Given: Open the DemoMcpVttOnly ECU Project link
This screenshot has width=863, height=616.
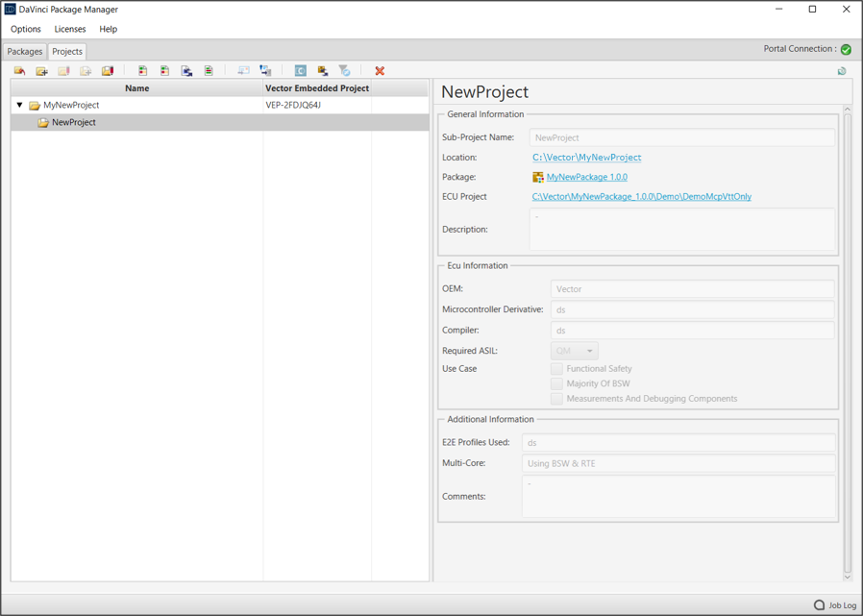Looking at the screenshot, I should tap(641, 197).
